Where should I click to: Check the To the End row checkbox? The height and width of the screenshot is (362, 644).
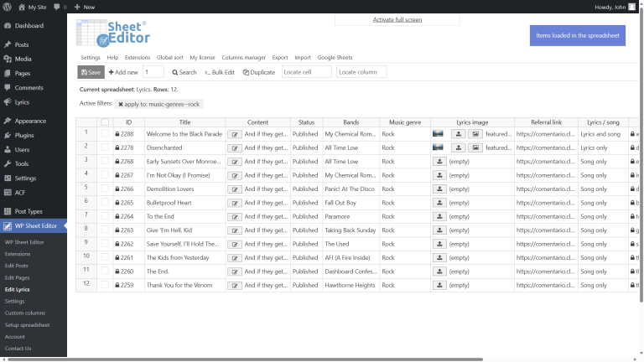105,216
